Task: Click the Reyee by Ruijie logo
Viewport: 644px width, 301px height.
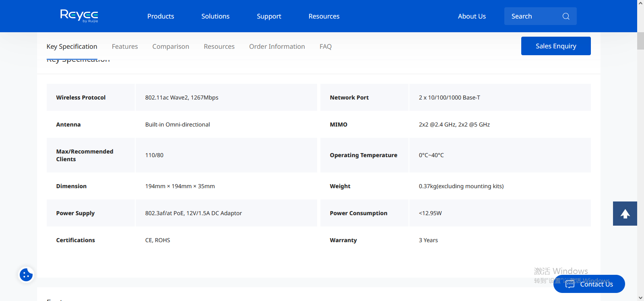Action: coord(79,16)
